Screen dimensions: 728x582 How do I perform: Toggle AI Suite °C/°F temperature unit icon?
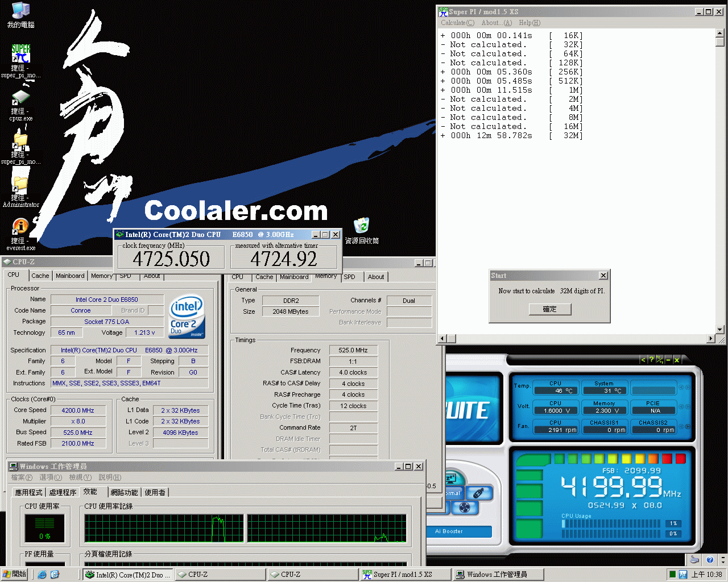[660, 360]
